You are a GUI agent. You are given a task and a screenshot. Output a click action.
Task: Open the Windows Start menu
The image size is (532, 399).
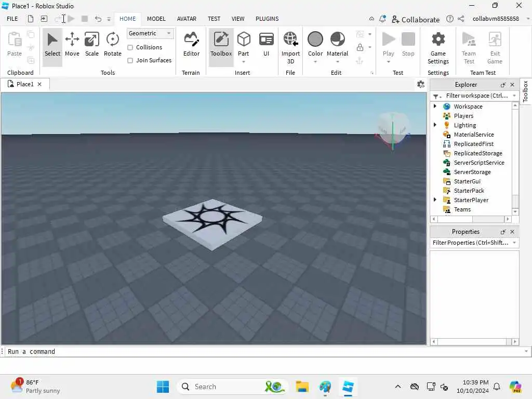pos(163,387)
